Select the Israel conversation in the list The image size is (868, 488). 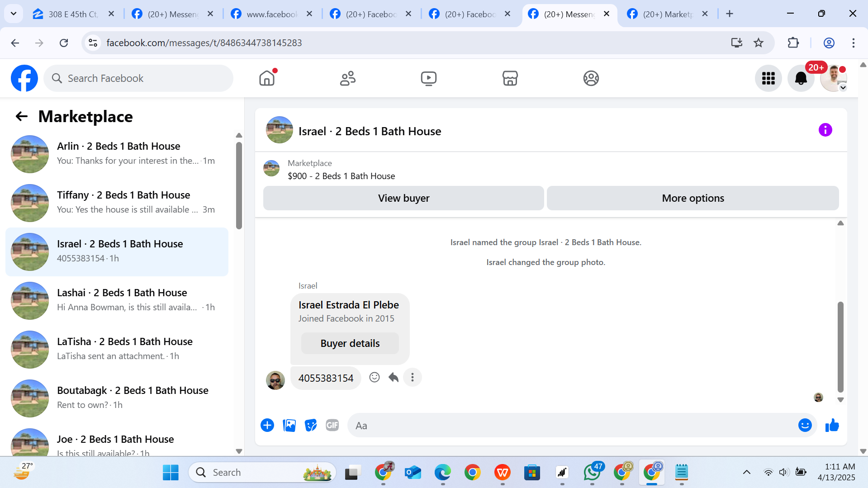[x=117, y=252]
